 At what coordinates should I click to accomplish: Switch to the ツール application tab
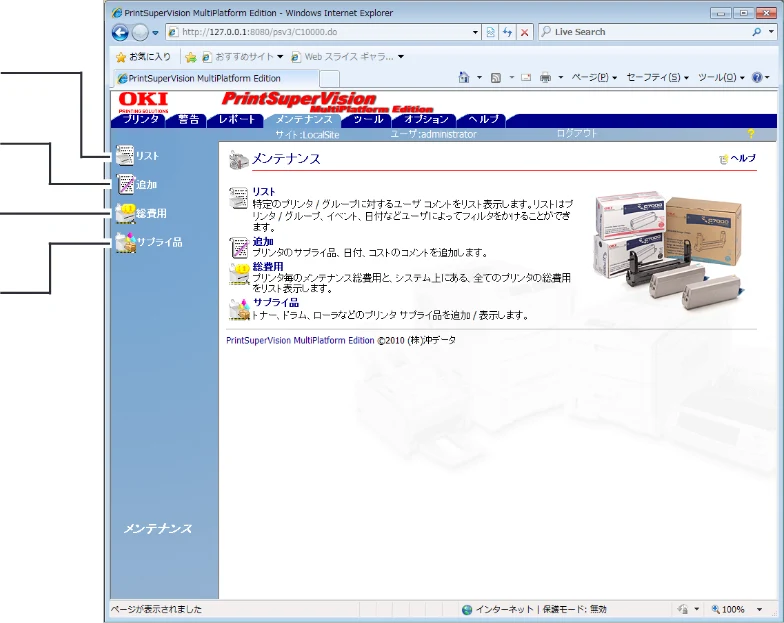point(368,120)
